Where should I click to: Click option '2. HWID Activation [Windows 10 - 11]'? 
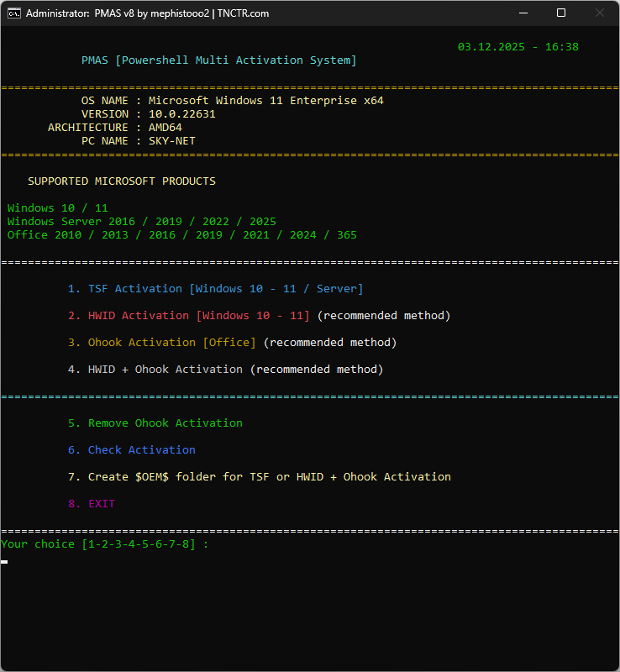(189, 316)
